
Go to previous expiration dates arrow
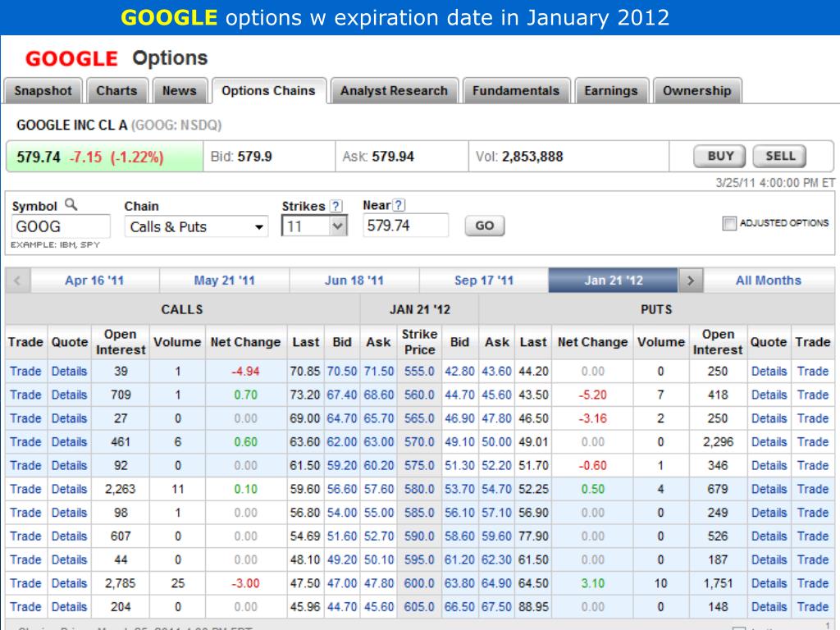(x=18, y=281)
